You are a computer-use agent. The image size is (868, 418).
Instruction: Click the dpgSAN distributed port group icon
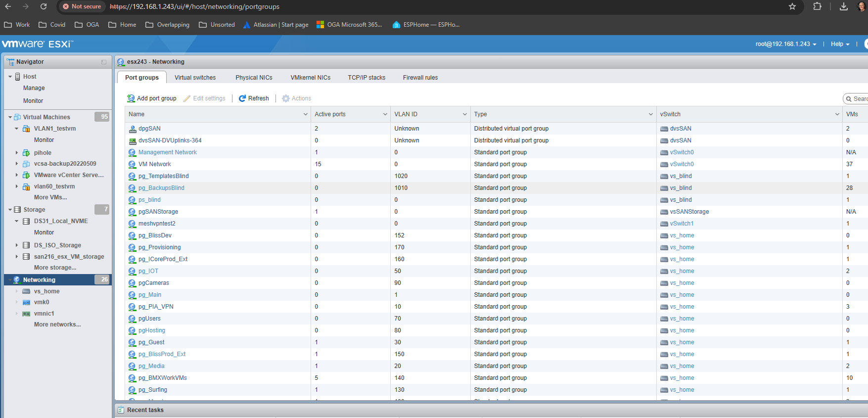pyautogui.click(x=133, y=129)
